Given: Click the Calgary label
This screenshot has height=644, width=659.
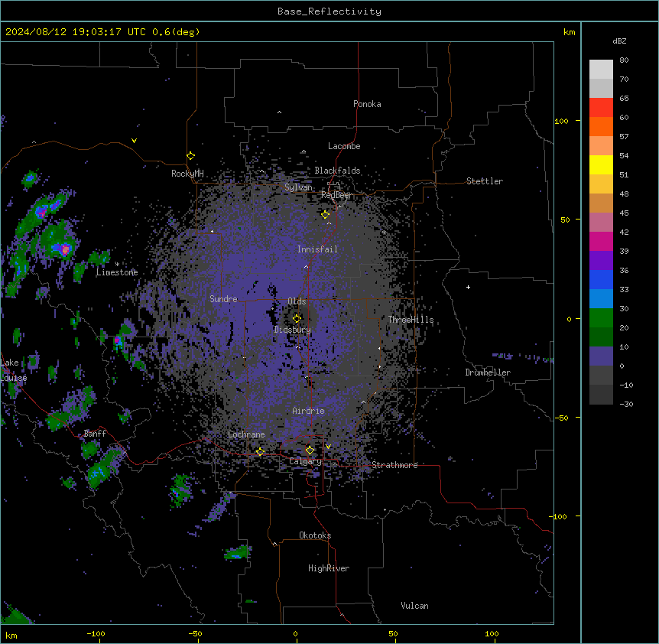Looking at the screenshot, I should coord(305,461).
